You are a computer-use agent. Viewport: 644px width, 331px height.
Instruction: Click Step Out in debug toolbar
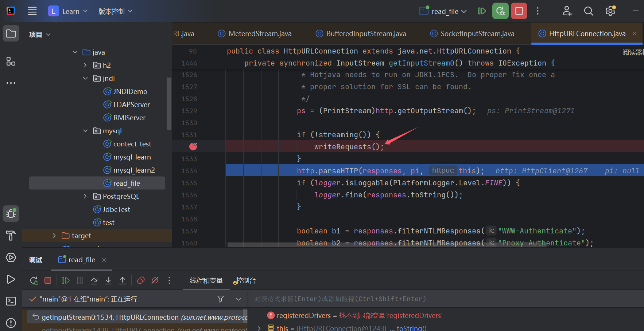[x=123, y=280]
